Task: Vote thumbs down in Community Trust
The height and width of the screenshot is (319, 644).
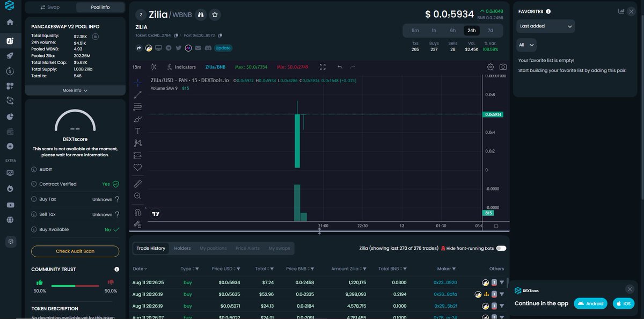Action: (x=111, y=282)
